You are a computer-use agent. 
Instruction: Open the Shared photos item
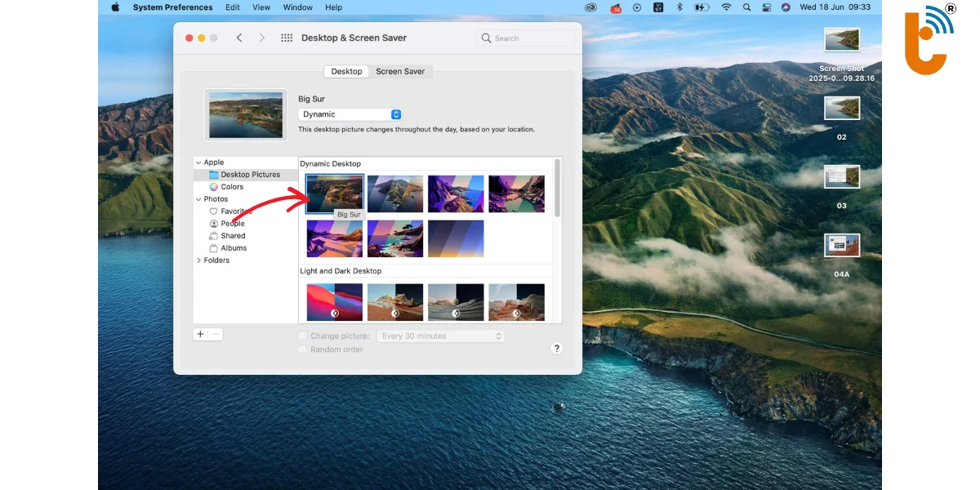(x=233, y=236)
